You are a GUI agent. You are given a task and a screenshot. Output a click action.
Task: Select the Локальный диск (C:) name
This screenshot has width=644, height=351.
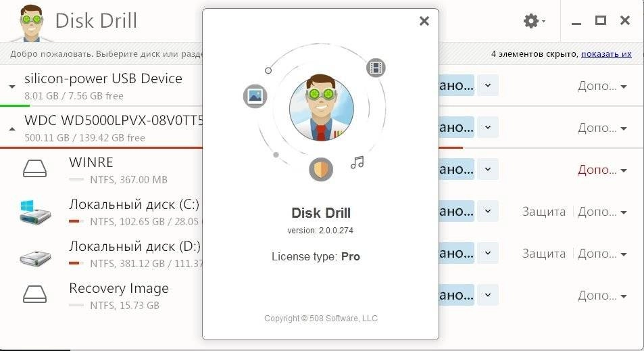click(134, 204)
